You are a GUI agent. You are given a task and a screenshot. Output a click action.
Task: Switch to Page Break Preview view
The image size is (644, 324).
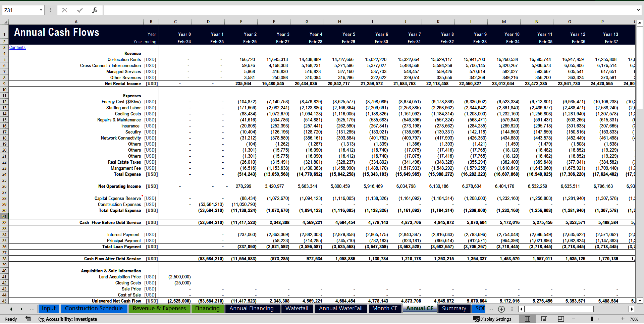pyautogui.click(x=561, y=319)
